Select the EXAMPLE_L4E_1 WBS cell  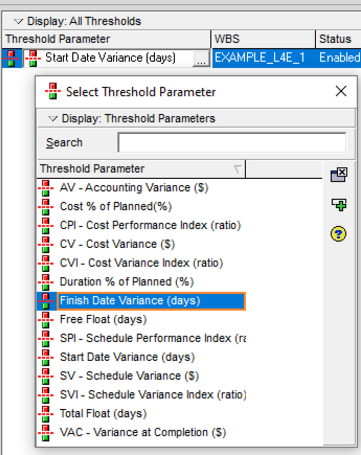(x=263, y=58)
